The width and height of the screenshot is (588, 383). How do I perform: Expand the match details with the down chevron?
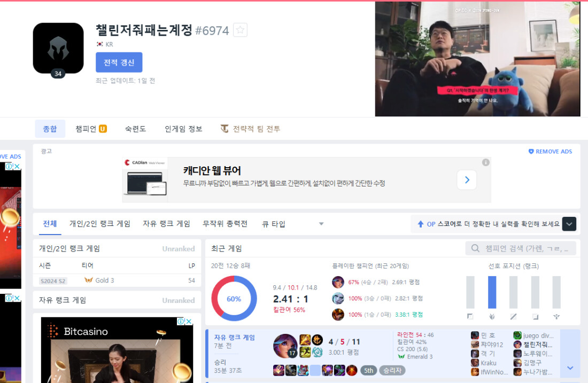(x=570, y=368)
